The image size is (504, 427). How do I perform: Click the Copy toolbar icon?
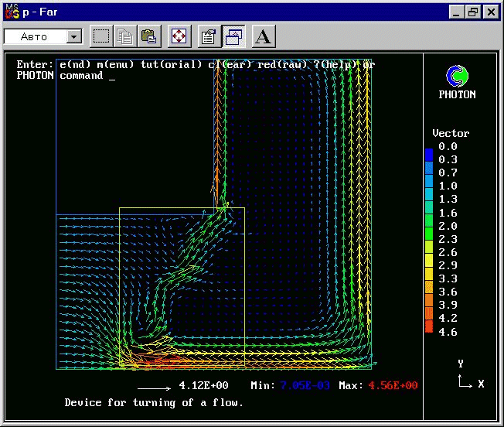tap(124, 36)
